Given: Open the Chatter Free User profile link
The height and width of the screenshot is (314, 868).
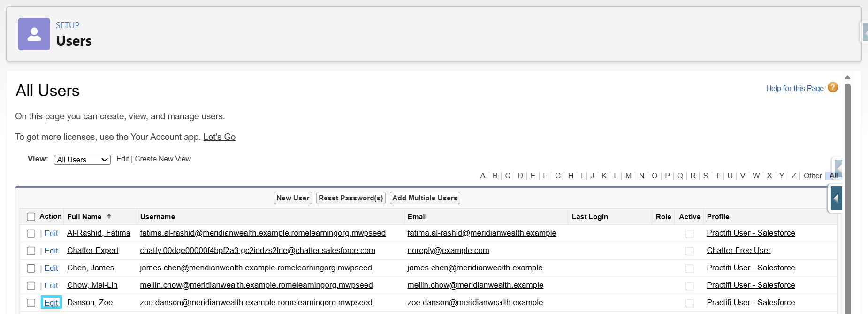Looking at the screenshot, I should click(x=739, y=250).
